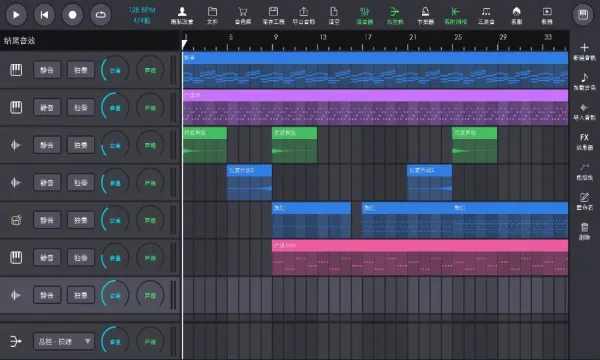This screenshot has width=600, height=360.
Task: Click the master track pan knob
Action: pyautogui.click(x=150, y=341)
